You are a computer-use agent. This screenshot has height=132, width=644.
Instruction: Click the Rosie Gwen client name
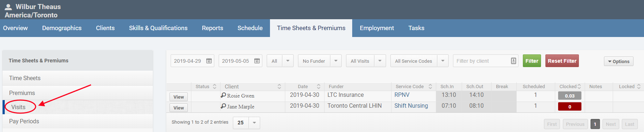tap(240, 96)
